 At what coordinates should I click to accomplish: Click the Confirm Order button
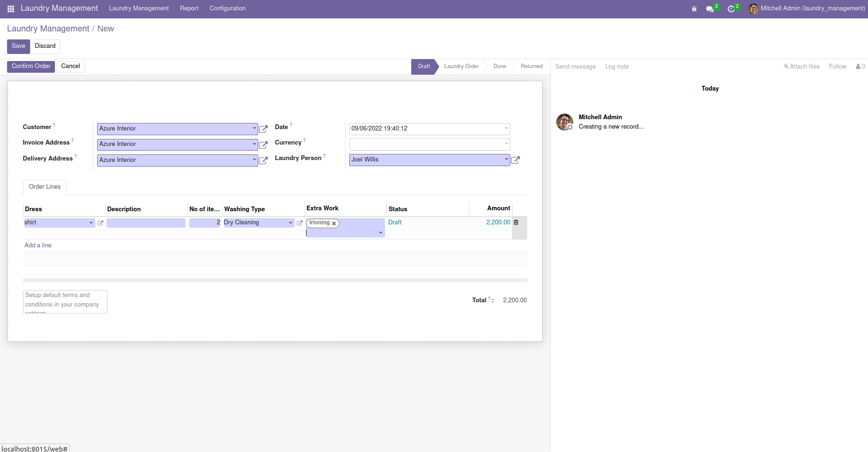click(31, 66)
